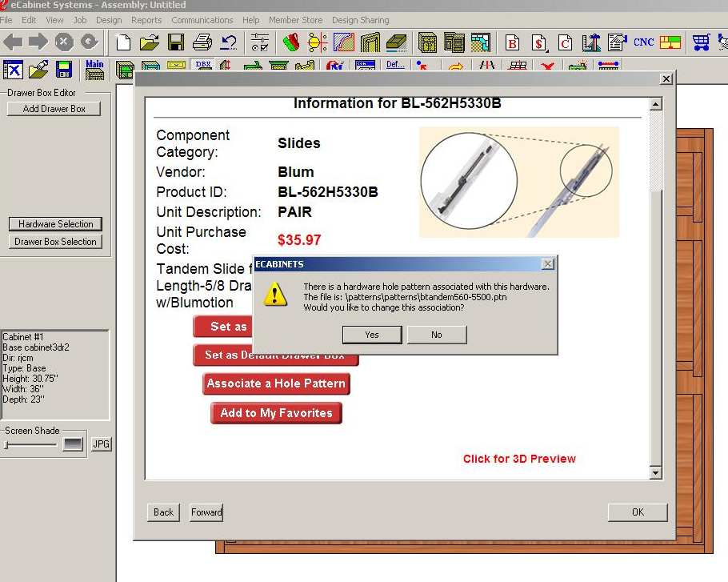Click the grayed back arrow toolbar icon
Image resolution: width=728 pixels, height=582 pixels.
(x=13, y=42)
